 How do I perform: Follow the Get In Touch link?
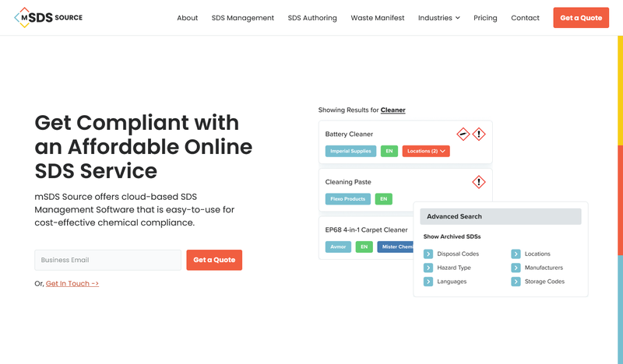(x=72, y=283)
